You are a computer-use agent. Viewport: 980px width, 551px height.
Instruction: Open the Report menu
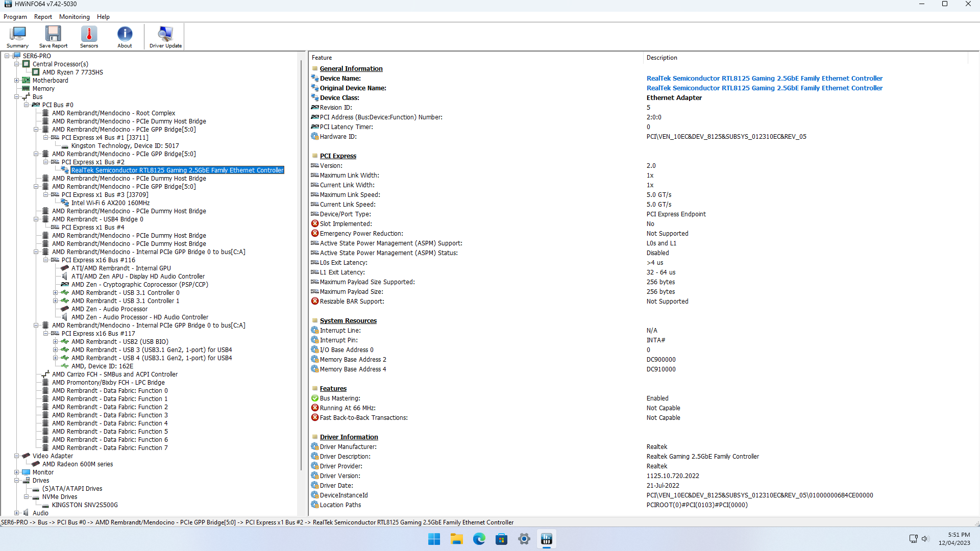43,17
